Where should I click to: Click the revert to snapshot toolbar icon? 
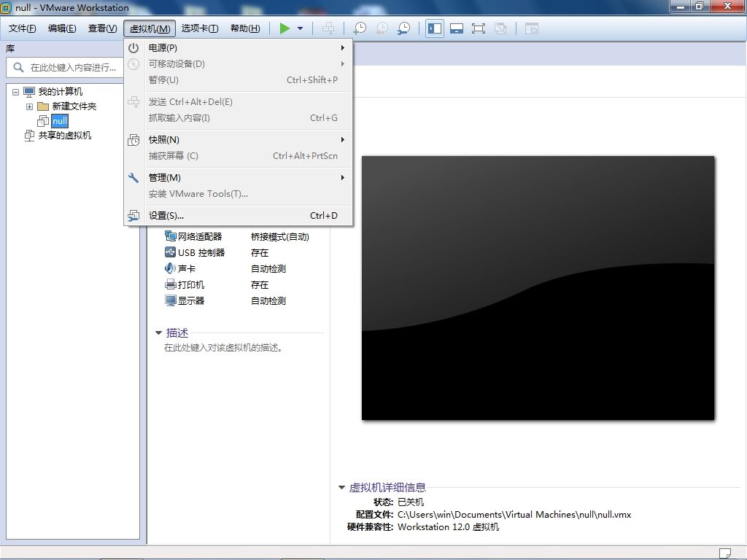[382, 28]
